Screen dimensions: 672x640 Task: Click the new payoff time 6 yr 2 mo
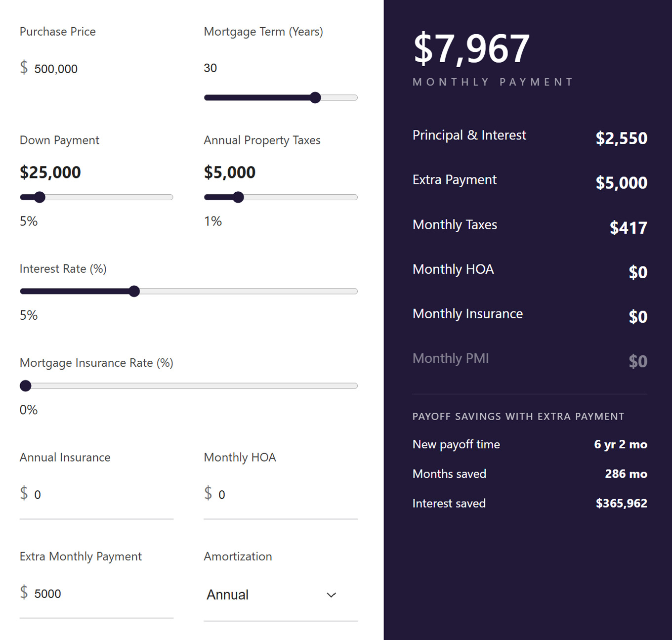coord(621,444)
